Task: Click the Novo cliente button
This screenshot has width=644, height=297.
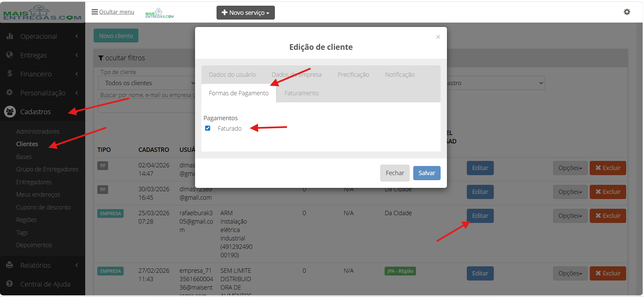Action: 116,36
